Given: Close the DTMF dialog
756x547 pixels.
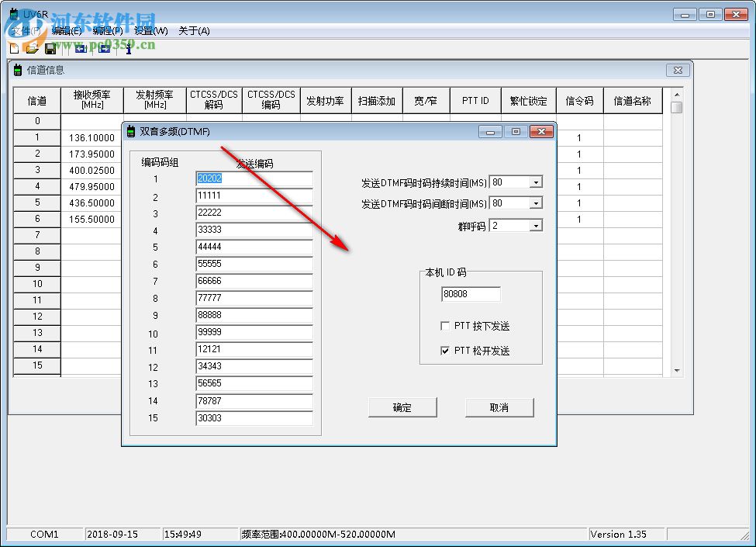Looking at the screenshot, I should [541, 132].
